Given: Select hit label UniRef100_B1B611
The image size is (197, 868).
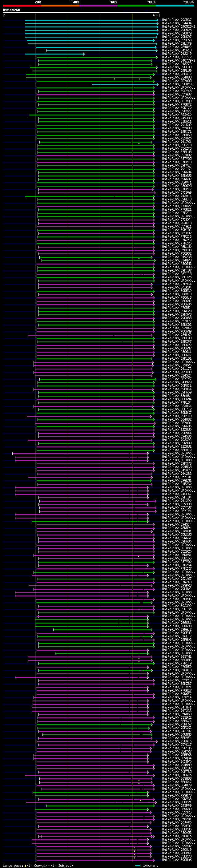Looking at the screenshot, I should 177,121.
